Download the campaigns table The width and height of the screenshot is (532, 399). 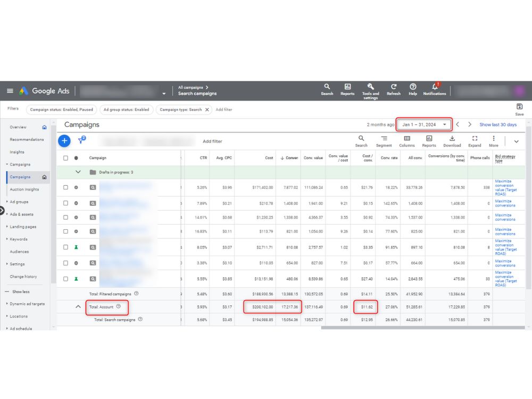click(x=452, y=141)
